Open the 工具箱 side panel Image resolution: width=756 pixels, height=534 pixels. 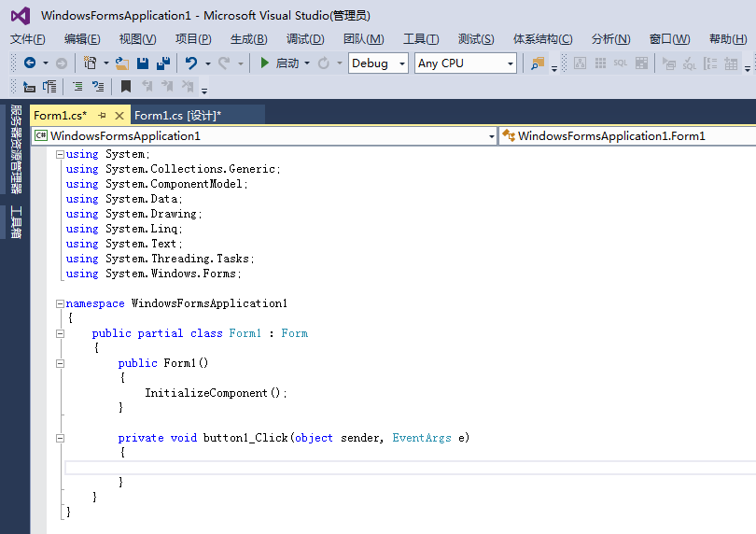16,222
